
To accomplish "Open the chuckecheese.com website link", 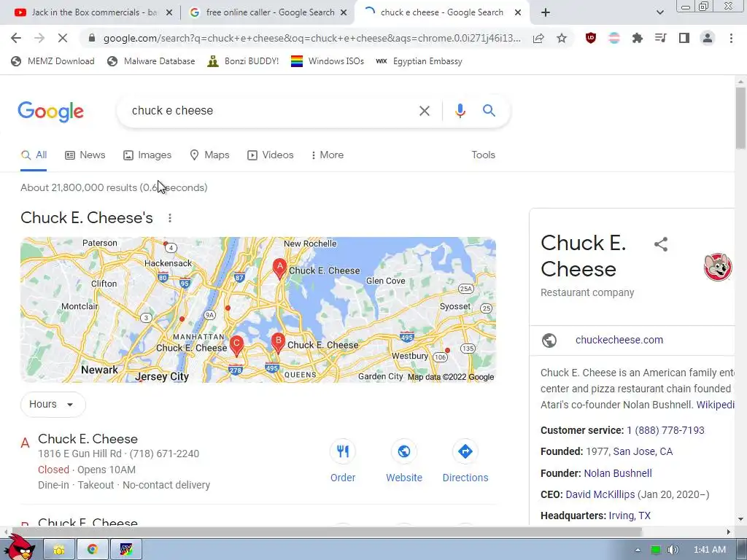I will pyautogui.click(x=619, y=340).
